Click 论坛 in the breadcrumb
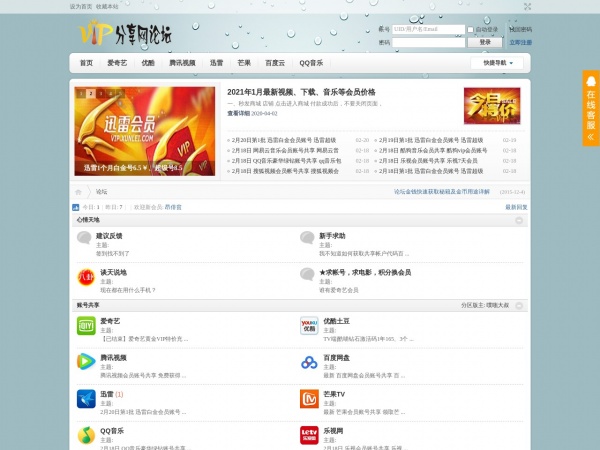This screenshot has height=450, width=600. click(101, 192)
